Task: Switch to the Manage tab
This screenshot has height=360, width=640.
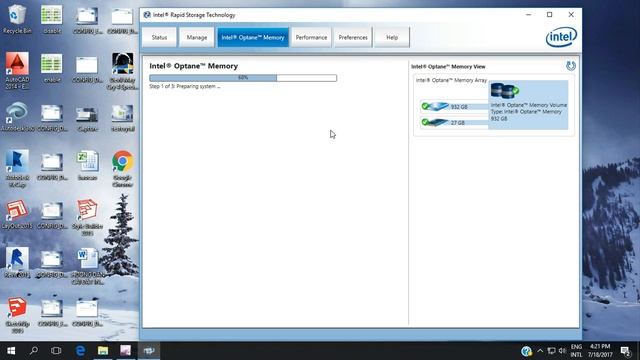Action: coord(197,37)
